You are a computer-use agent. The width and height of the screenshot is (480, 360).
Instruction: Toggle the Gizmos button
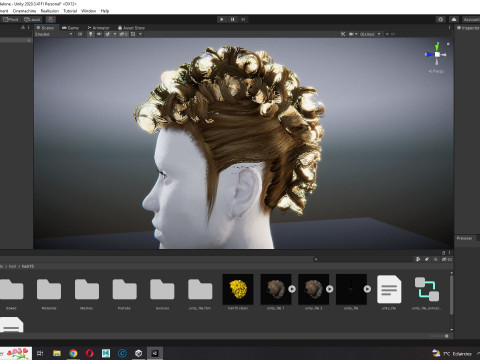click(x=367, y=34)
